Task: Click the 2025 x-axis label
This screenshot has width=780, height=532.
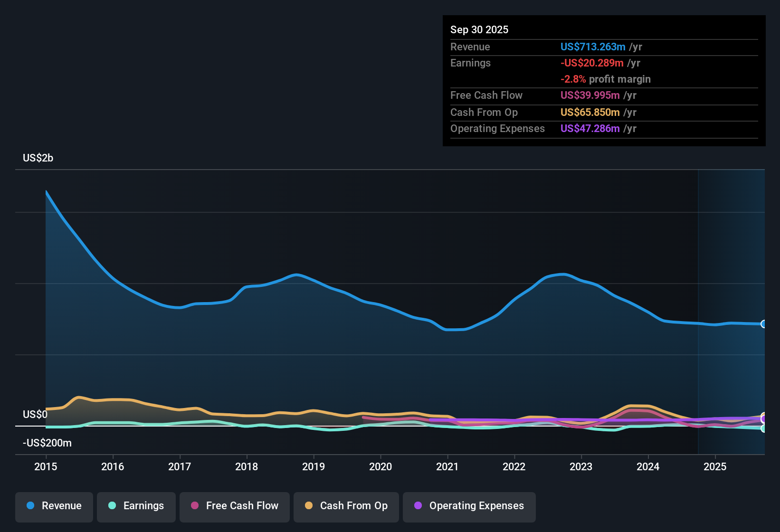Action: pyautogui.click(x=715, y=466)
